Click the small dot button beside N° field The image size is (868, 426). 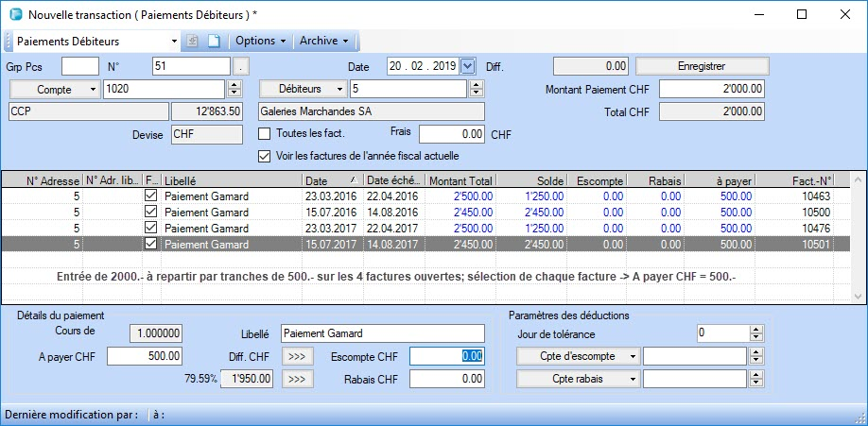(242, 66)
